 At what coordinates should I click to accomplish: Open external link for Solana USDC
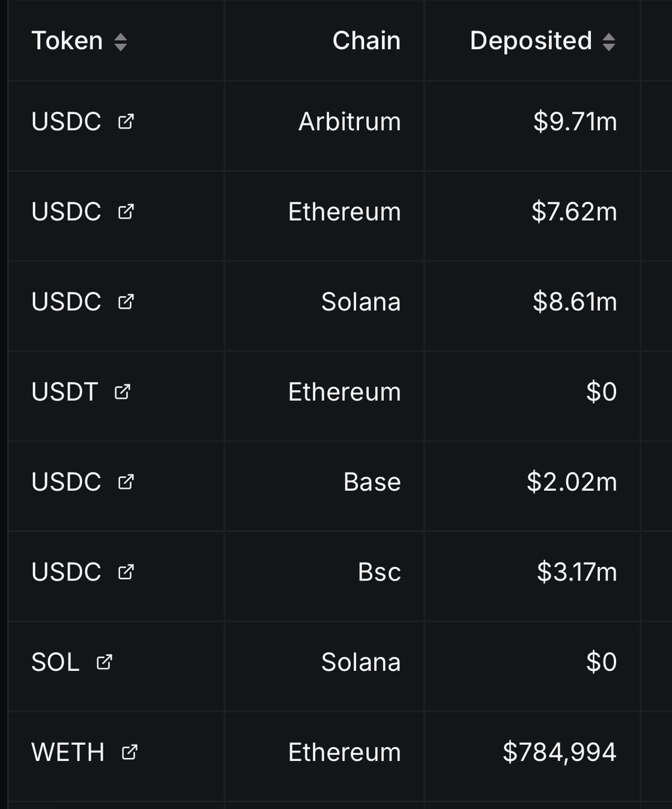coord(126,301)
